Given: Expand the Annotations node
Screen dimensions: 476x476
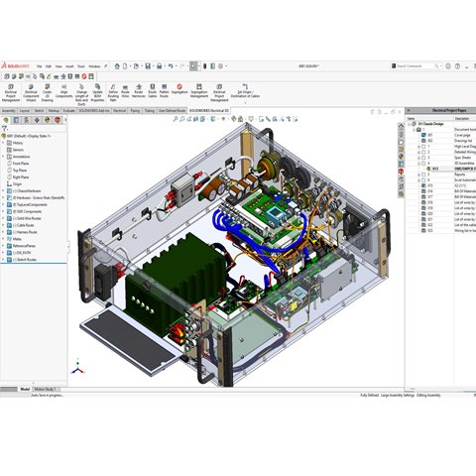Looking at the screenshot, I should pyautogui.click(x=4, y=157).
